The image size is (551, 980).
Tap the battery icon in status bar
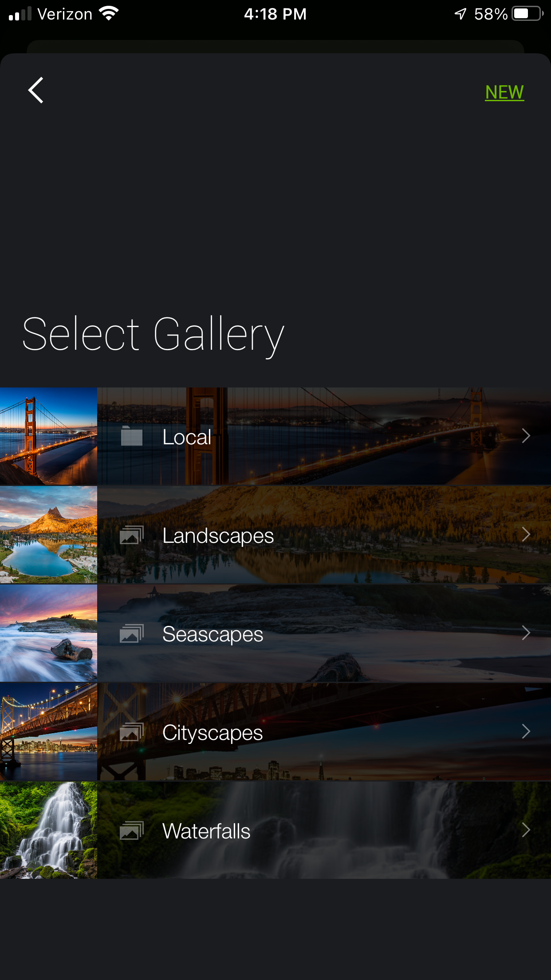pyautogui.click(x=528, y=14)
